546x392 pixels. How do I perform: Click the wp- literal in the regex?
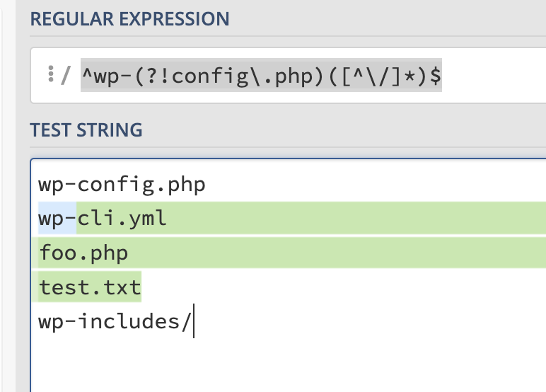[x=115, y=75]
